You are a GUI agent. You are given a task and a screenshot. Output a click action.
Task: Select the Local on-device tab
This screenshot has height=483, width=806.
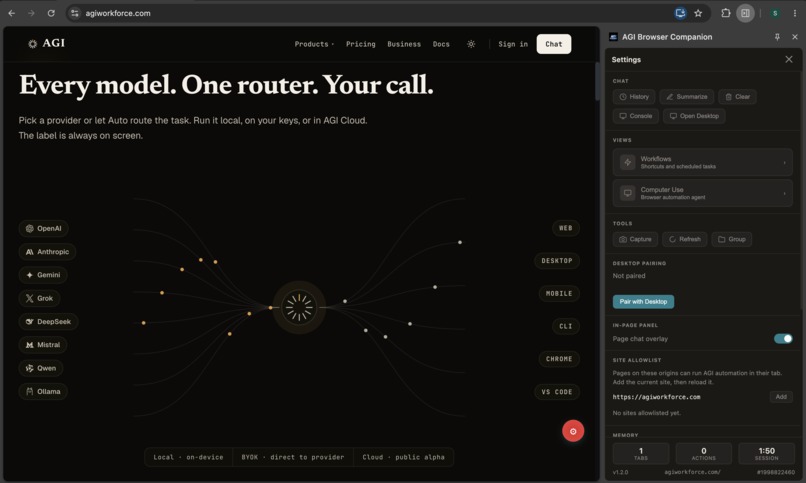point(188,457)
